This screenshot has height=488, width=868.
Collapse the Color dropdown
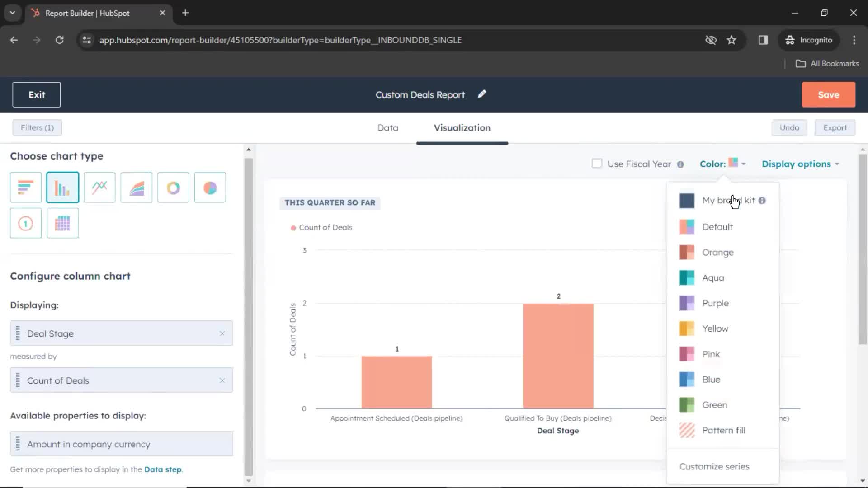(722, 164)
